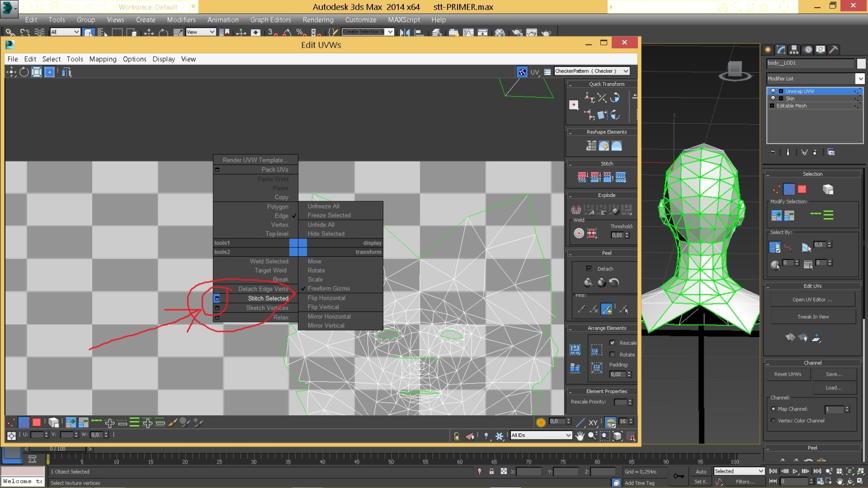The width and height of the screenshot is (868, 488).
Task: Click the highlighted Pin Selected icon
Action: pos(607,309)
